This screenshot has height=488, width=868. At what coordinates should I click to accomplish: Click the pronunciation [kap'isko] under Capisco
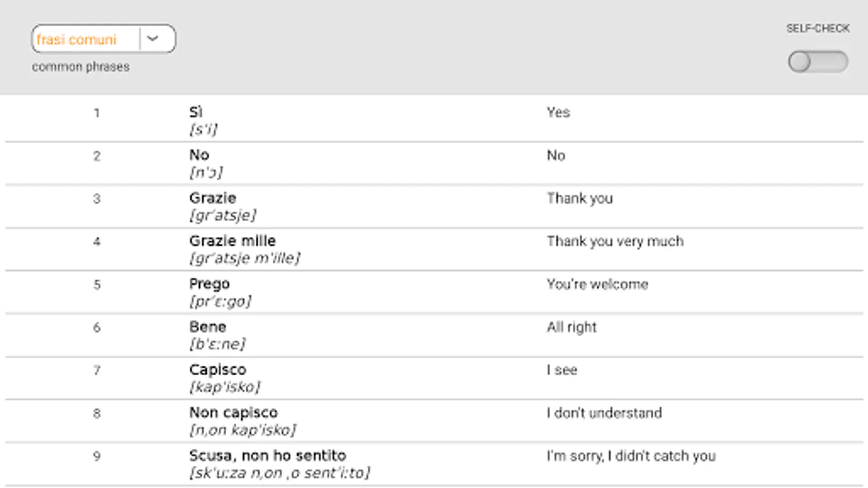[225, 387]
